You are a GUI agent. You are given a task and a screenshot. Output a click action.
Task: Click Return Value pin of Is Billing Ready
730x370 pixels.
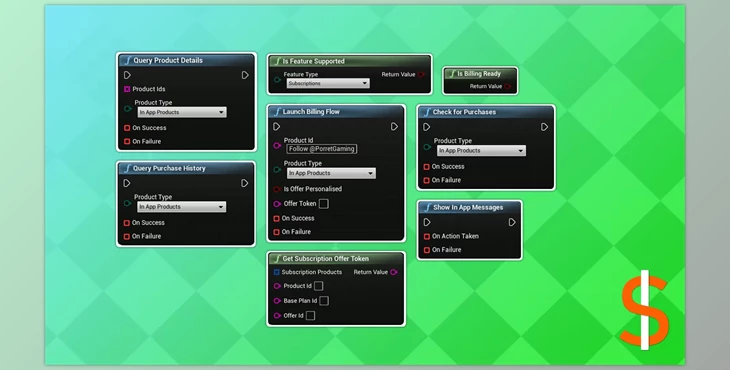pos(507,87)
